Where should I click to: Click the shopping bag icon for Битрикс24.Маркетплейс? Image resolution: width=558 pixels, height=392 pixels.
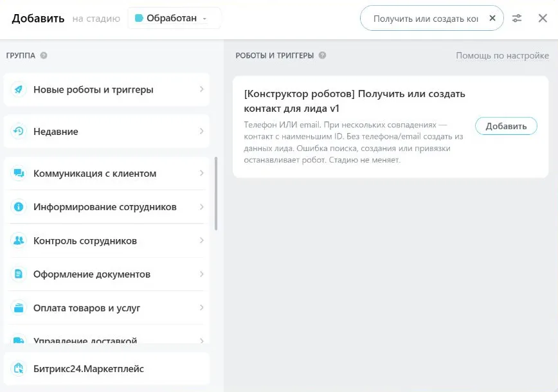[19, 368]
